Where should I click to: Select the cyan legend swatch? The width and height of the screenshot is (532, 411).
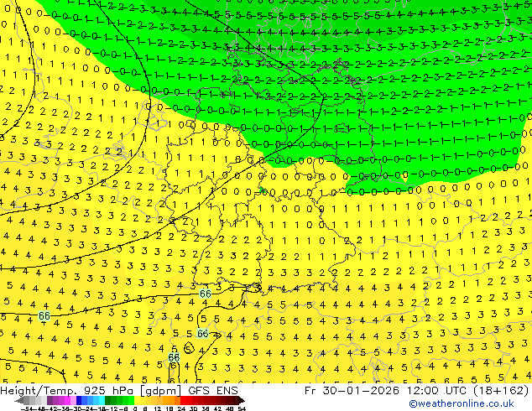(x=102, y=400)
